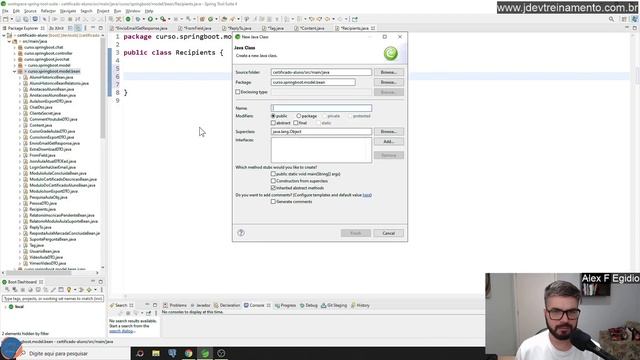
Task: Open Run button dropdown arrow in toolbar
Action: point(156,19)
